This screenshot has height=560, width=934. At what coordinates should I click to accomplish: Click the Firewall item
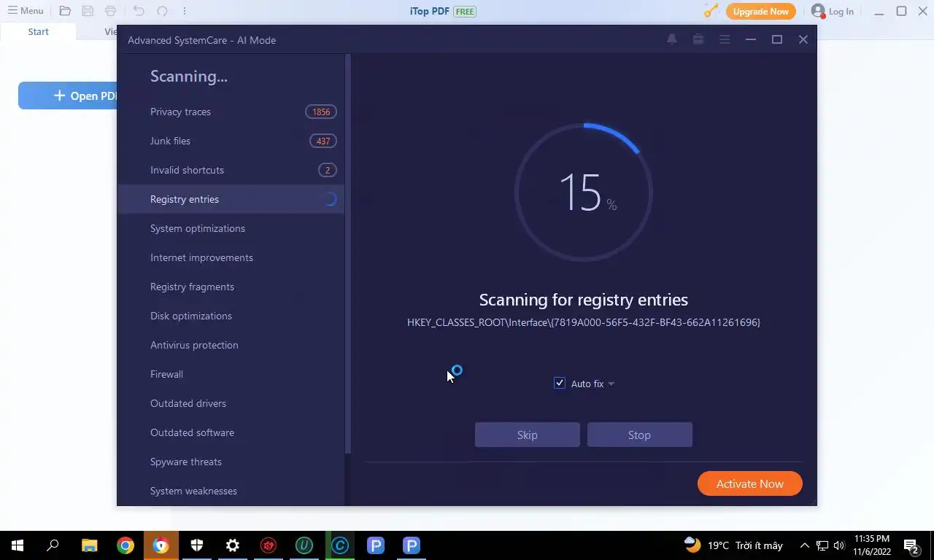click(x=231, y=374)
